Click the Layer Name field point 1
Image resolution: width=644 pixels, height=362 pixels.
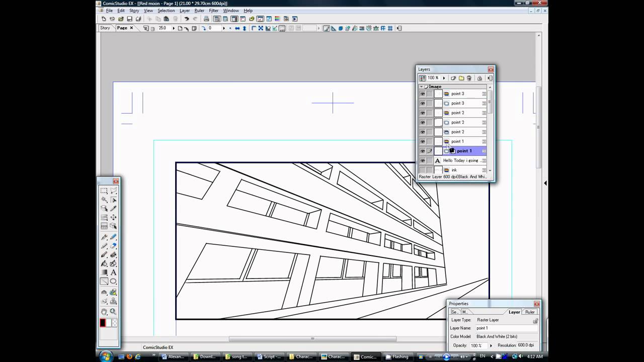coord(506,328)
